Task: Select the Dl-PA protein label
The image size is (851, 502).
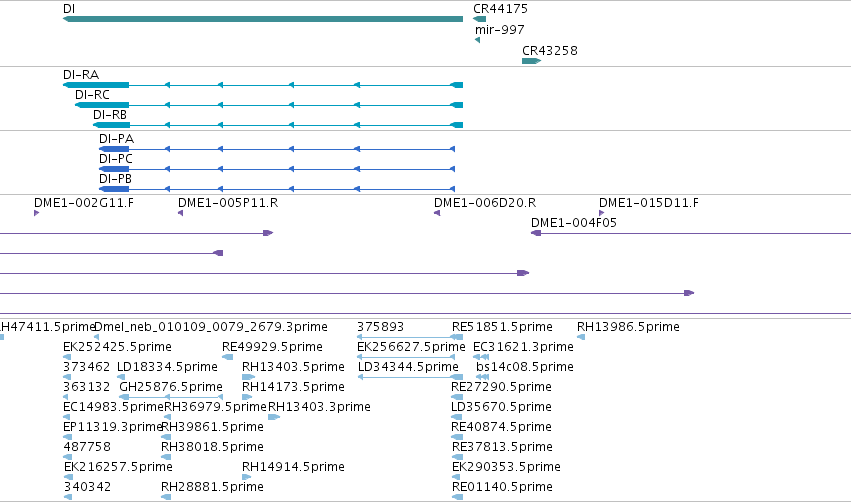Action: [116, 139]
